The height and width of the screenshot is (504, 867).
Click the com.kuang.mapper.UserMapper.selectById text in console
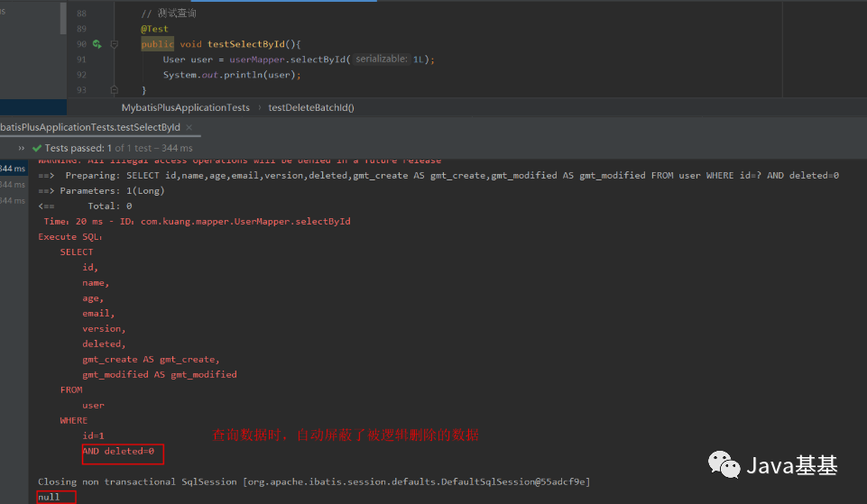[244, 221]
